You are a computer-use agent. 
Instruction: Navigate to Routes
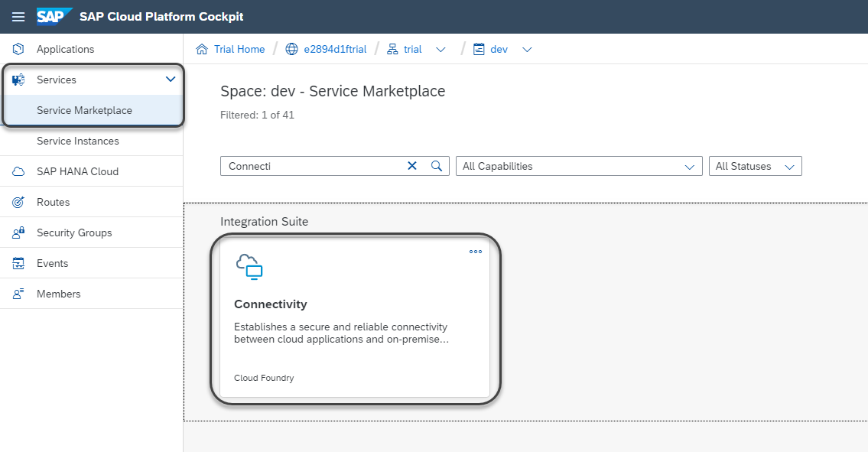[91, 202]
